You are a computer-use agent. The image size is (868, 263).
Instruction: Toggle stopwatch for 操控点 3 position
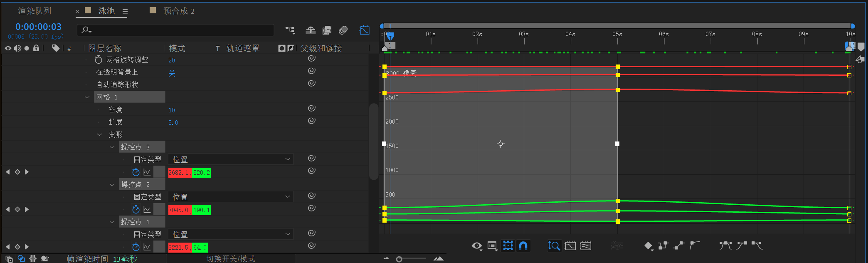(x=136, y=172)
